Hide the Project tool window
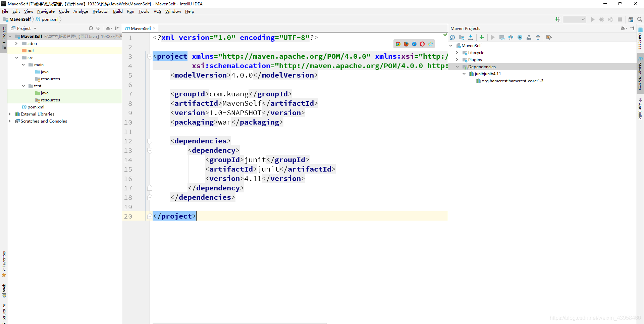Viewport: 644px width, 324px height. [117, 28]
